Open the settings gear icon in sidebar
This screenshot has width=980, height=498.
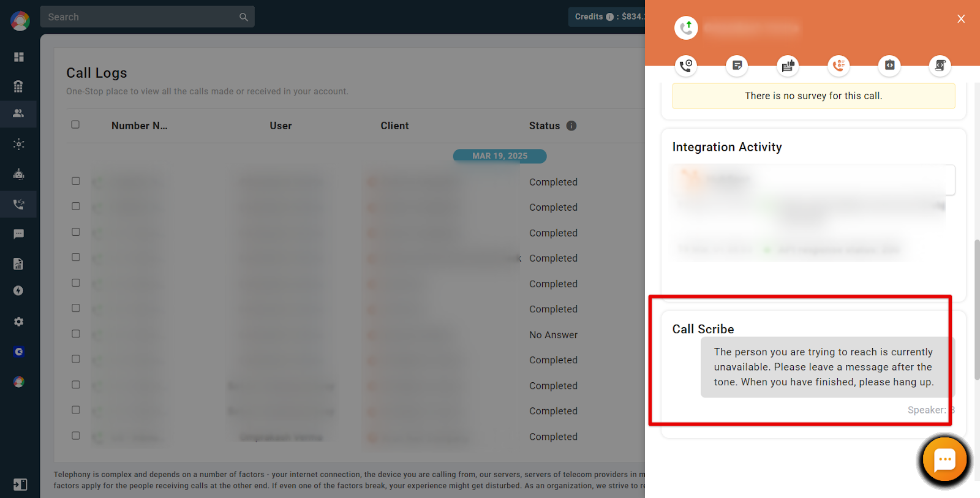click(x=19, y=322)
